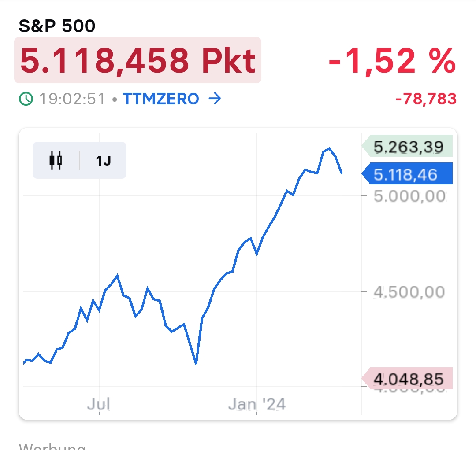Click the Werbung label below chart
This screenshot has height=450, width=476.
(52, 446)
